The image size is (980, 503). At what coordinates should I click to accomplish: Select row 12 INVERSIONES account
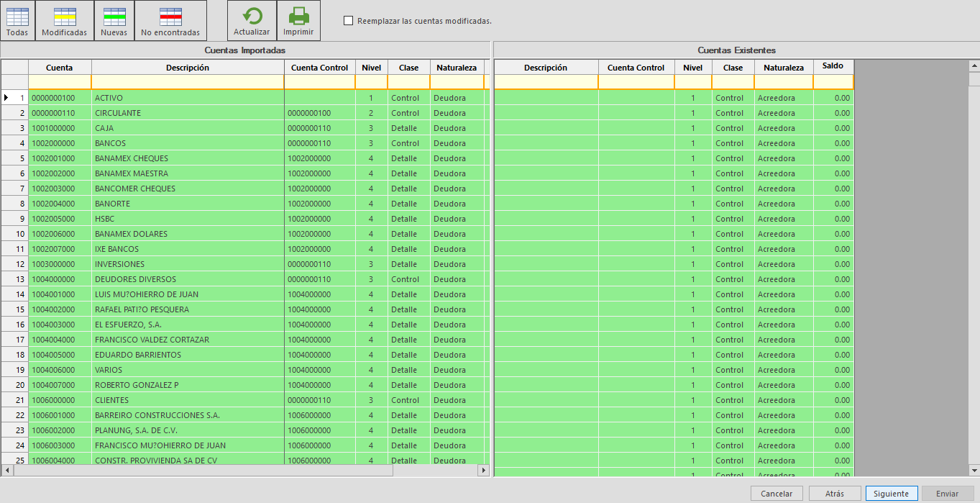[119, 264]
